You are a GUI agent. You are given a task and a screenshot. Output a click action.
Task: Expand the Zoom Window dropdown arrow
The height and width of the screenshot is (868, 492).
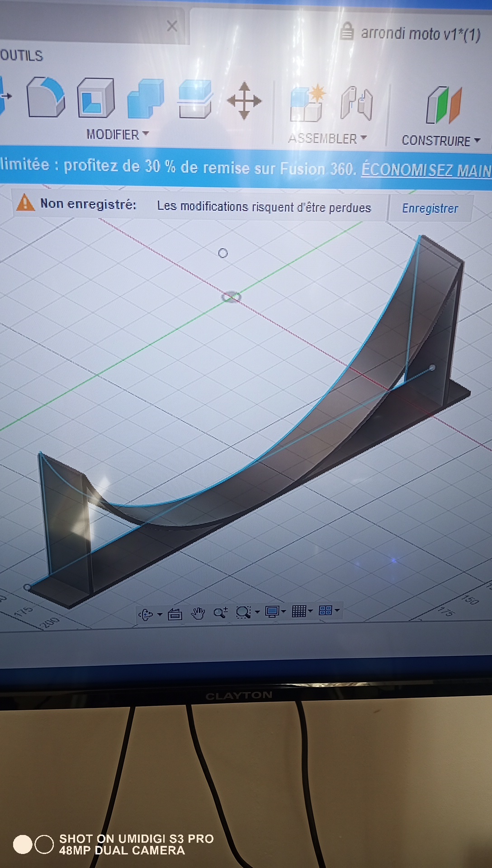257,612
